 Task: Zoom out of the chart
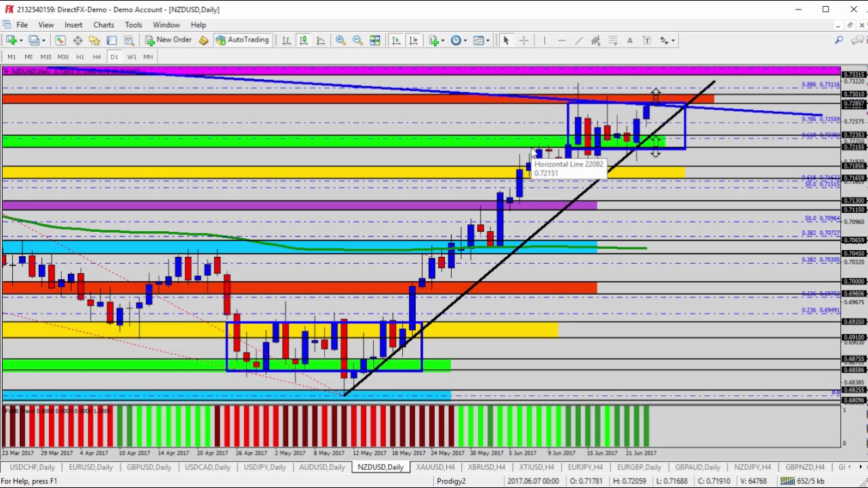pyautogui.click(x=357, y=41)
